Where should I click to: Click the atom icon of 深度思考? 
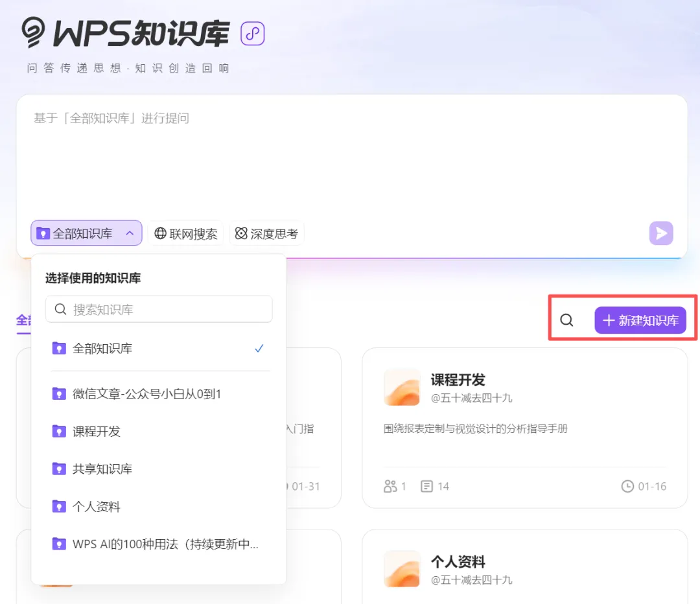(241, 233)
